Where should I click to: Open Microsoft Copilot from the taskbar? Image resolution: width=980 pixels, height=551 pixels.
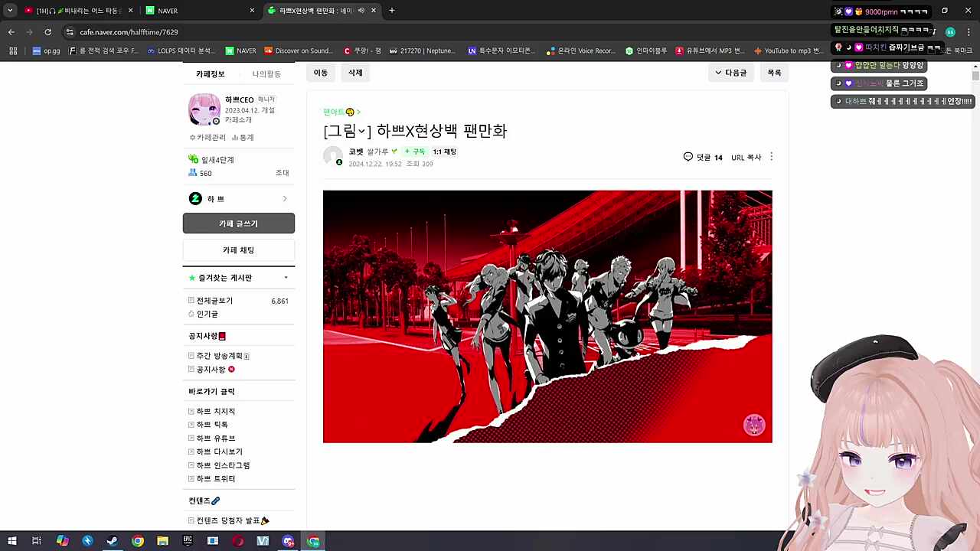[x=62, y=541]
